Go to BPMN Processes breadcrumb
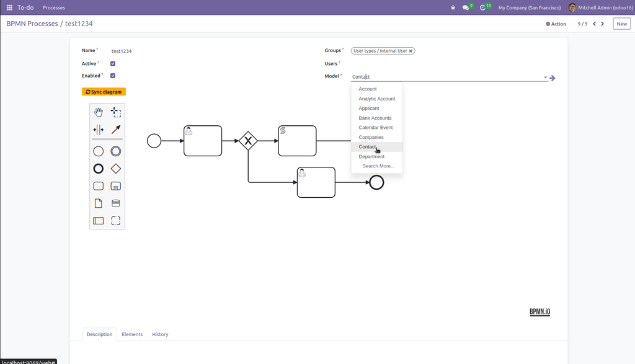 coord(32,24)
